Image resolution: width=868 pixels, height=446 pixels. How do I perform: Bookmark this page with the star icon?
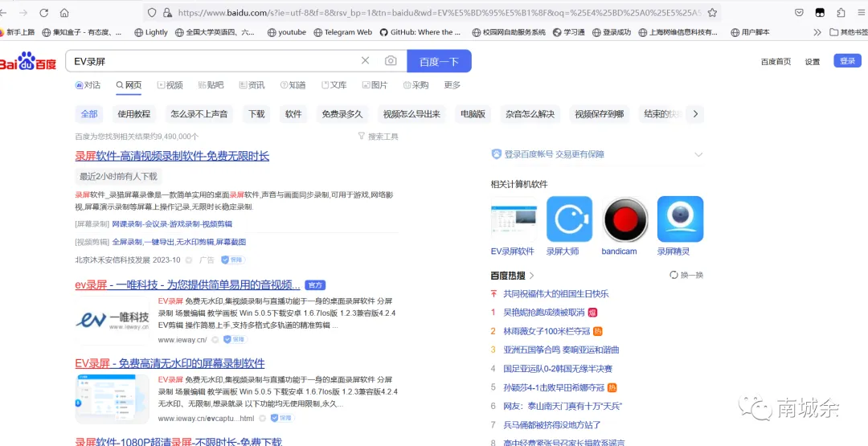(x=712, y=12)
